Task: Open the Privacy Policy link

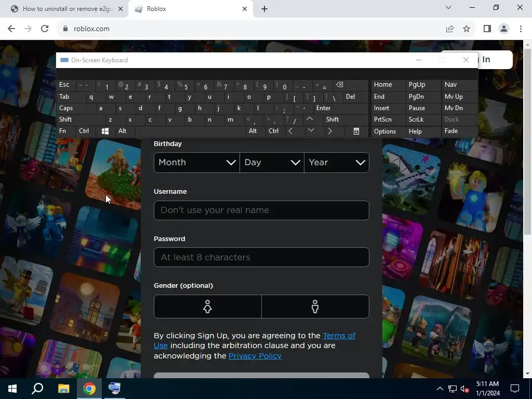Action: 255,356
